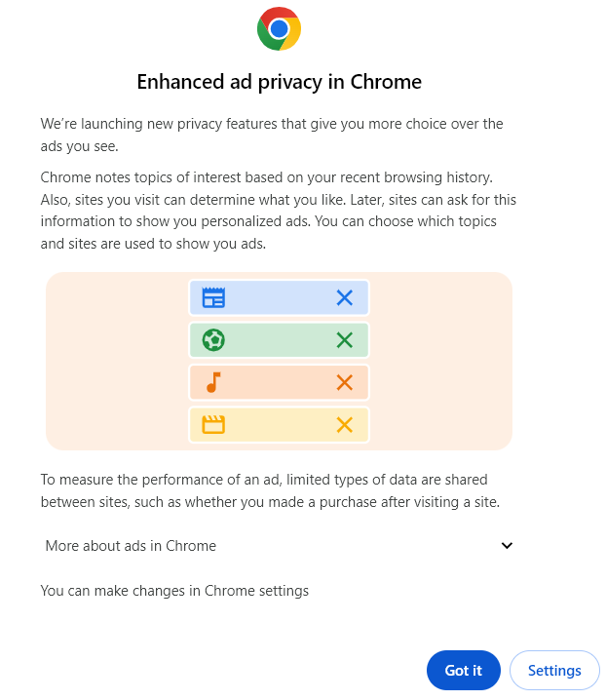Screen dimensions: 606x700
Task: Select the blue news topic row
Action: point(279,297)
